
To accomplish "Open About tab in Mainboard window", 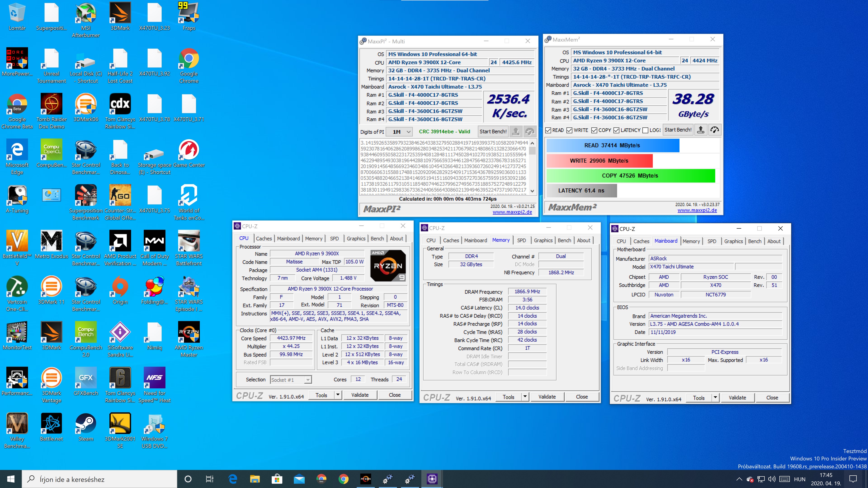I will pyautogui.click(x=774, y=241).
